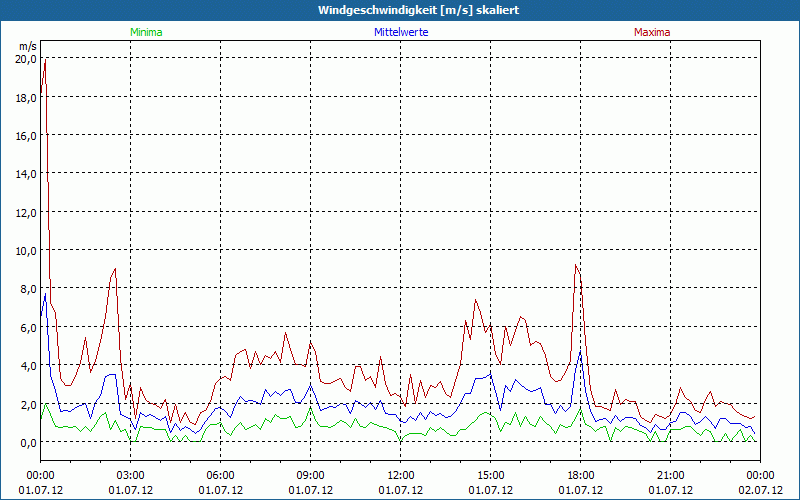Click the Minima legend label
Screen dimensions: 800x500
click(x=146, y=32)
